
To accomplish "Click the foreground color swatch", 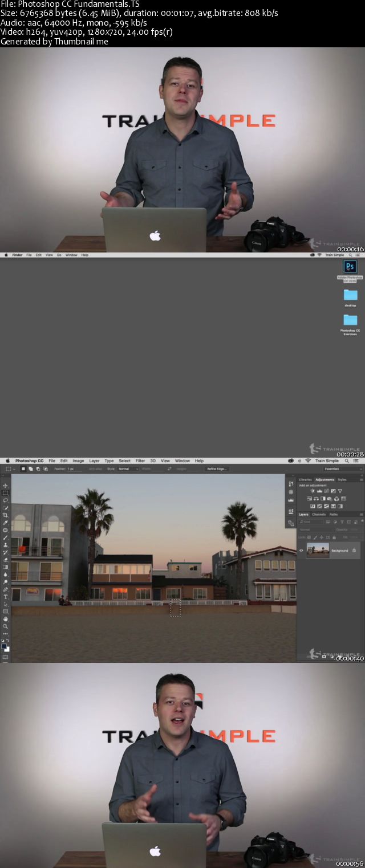I will (3, 646).
